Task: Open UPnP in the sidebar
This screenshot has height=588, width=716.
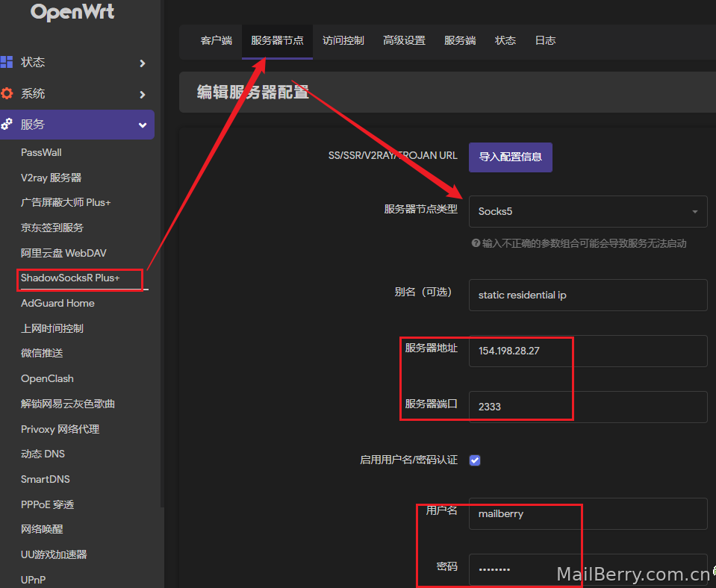Action: point(34,580)
